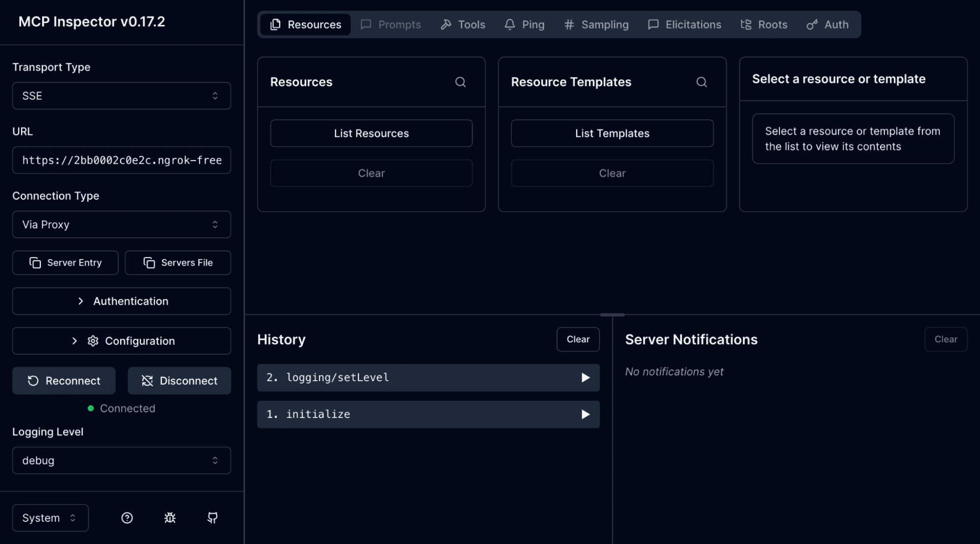This screenshot has height=544, width=980.
Task: Click the search icon in Resources panel
Action: tap(460, 82)
